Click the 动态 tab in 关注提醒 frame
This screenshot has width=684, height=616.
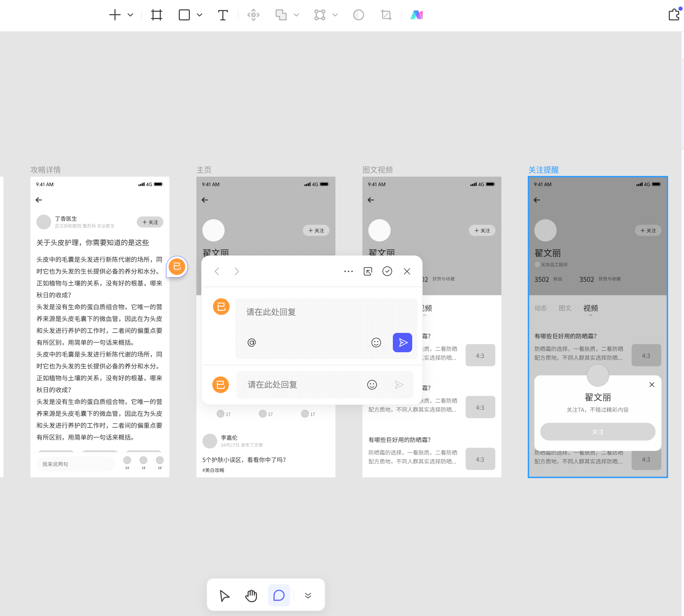coord(541,308)
